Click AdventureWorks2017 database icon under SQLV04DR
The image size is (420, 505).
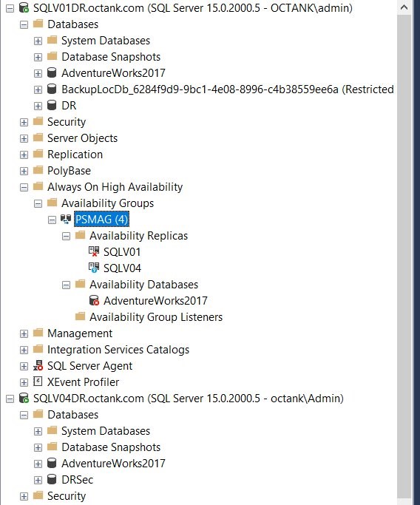[52, 463]
